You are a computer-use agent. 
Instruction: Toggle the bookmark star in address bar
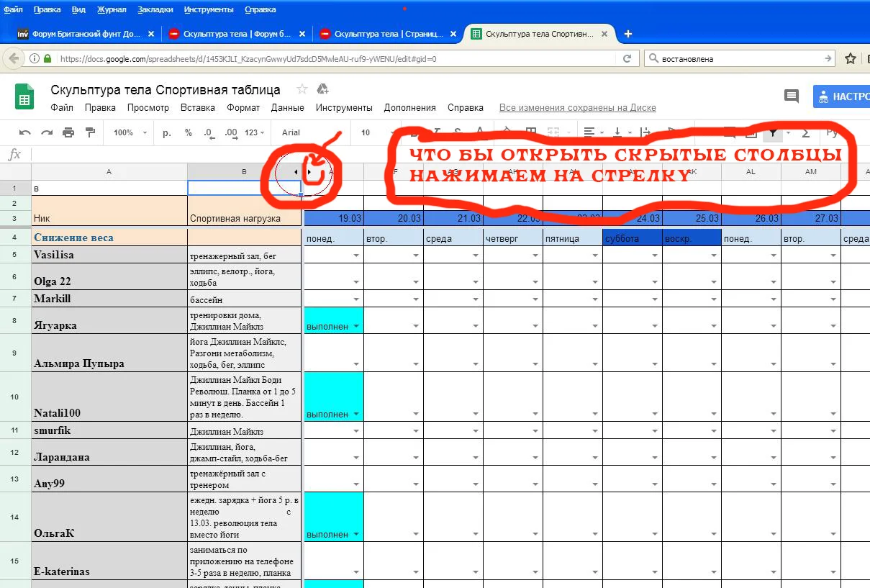click(851, 58)
